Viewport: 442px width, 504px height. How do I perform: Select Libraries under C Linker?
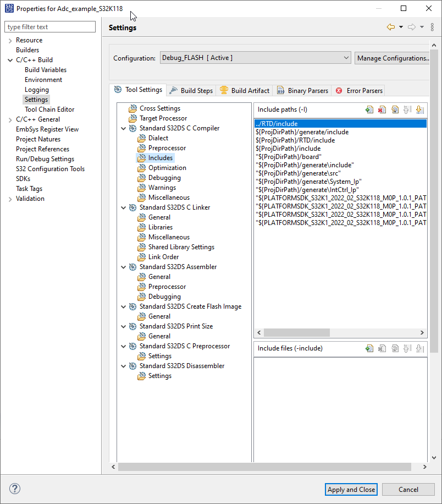tap(161, 227)
